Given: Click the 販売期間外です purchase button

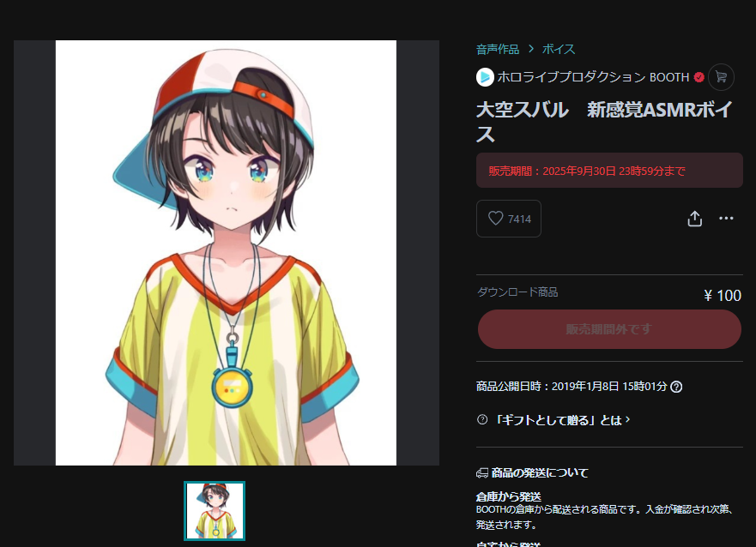Looking at the screenshot, I should tap(609, 329).
